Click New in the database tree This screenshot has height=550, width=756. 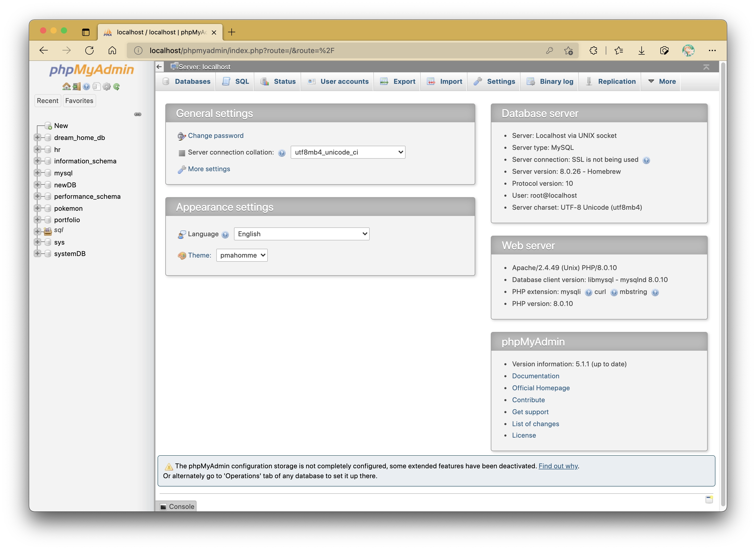[x=61, y=126]
